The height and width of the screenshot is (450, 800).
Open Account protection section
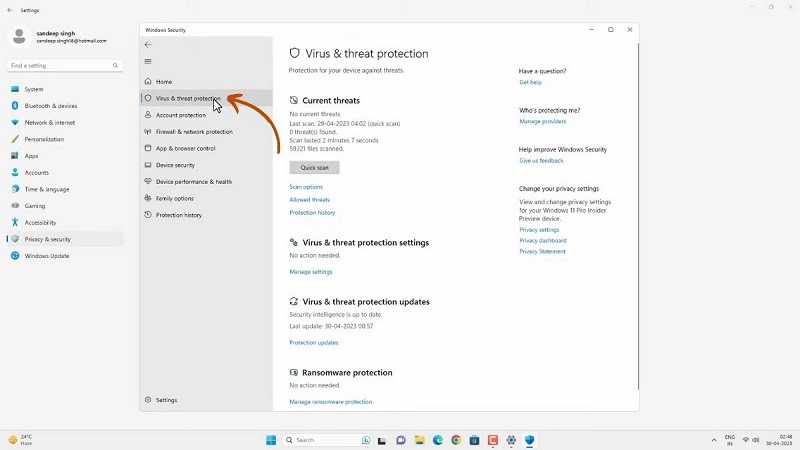[207, 115]
